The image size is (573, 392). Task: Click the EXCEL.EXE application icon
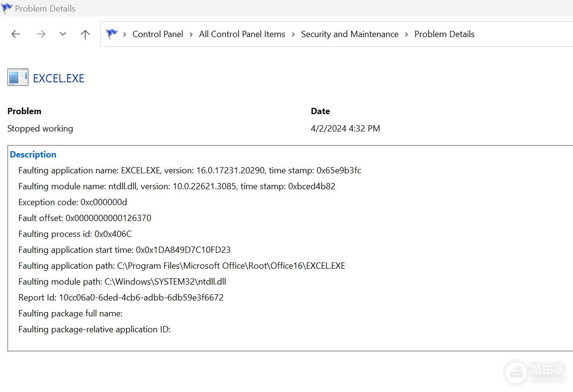18,78
